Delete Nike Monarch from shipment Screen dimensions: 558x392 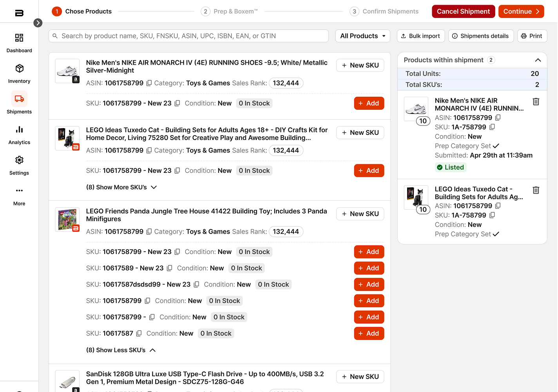pyautogui.click(x=536, y=102)
